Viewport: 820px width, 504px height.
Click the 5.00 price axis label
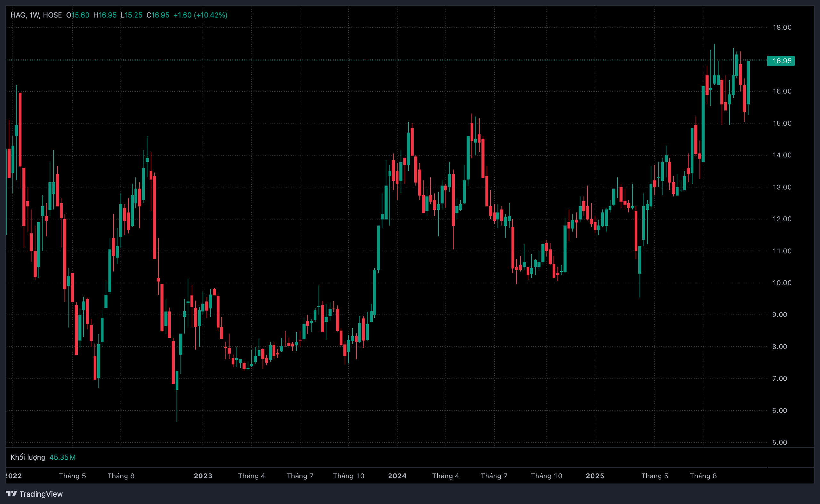[x=779, y=442]
